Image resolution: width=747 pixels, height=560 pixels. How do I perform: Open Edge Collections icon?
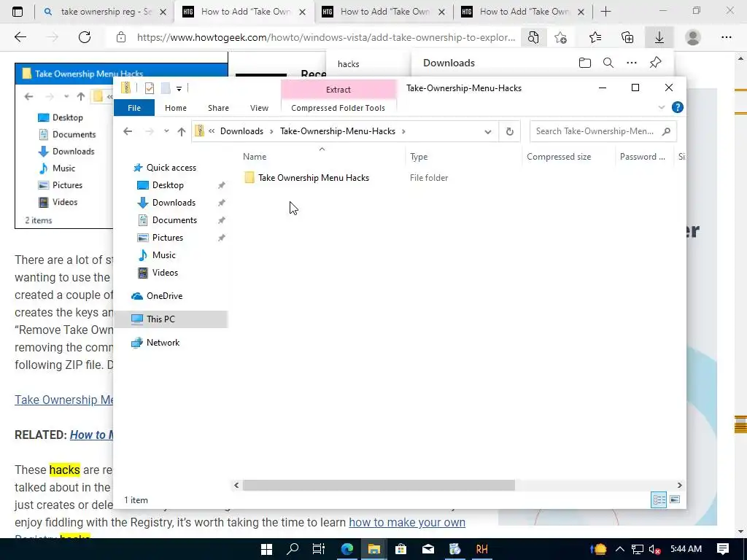(x=627, y=38)
